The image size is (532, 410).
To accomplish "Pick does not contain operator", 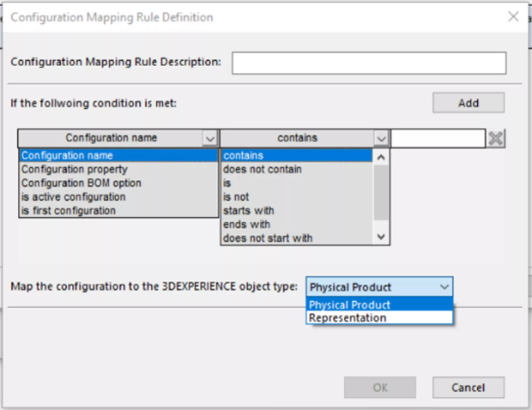I will 297,169.
